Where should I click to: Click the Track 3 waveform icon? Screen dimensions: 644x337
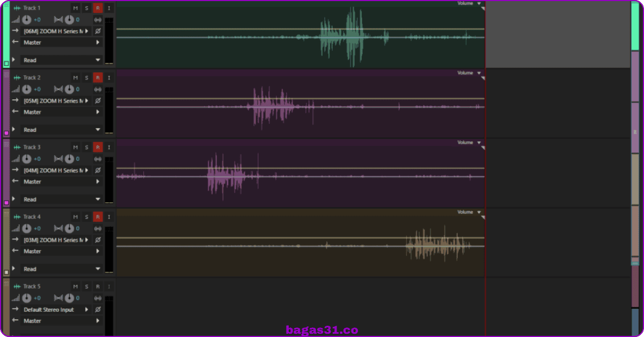17,147
